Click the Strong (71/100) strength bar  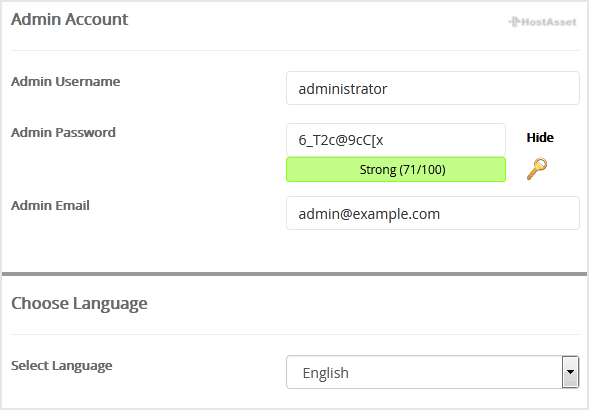396,169
